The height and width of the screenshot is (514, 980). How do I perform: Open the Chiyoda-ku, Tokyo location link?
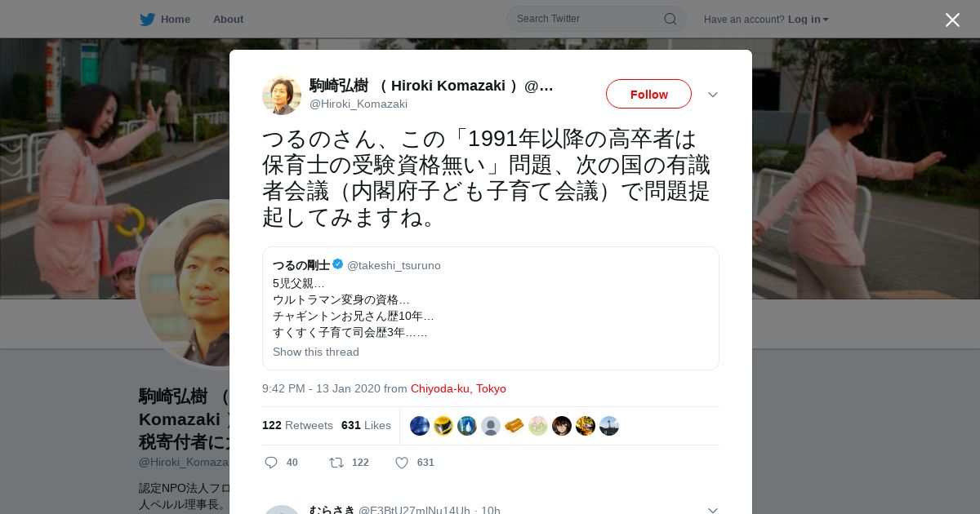pyautogui.click(x=458, y=388)
